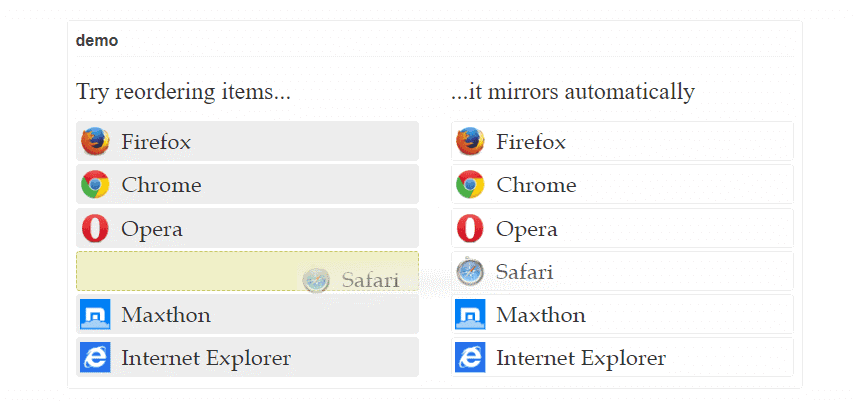Click the Maxthon icon in left list

click(95, 314)
